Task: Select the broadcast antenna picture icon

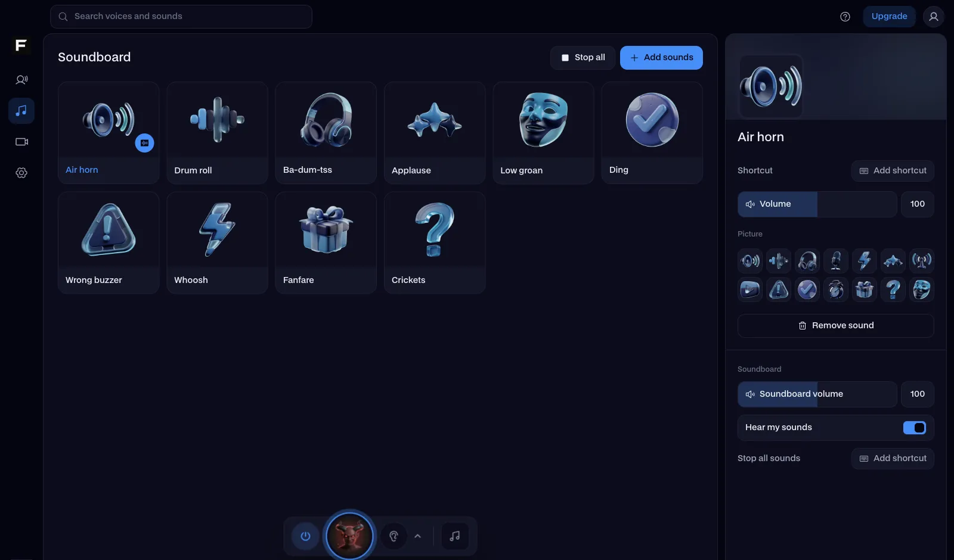Action: click(922, 261)
